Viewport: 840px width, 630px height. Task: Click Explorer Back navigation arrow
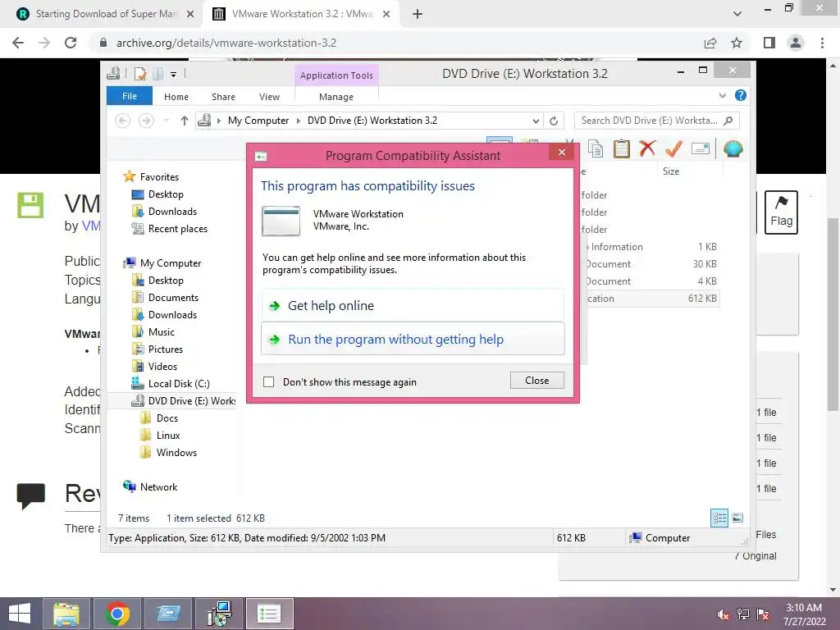(123, 121)
